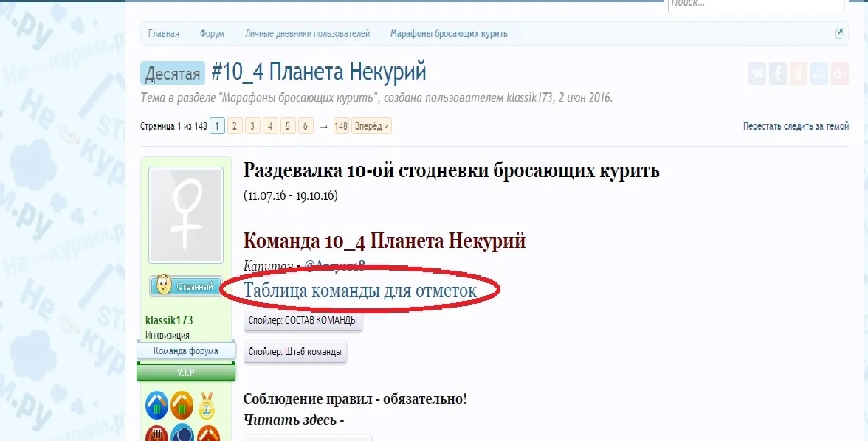This screenshot has width=868, height=441.
Task: Select the blue medal badge under the avatar
Action: click(156, 404)
